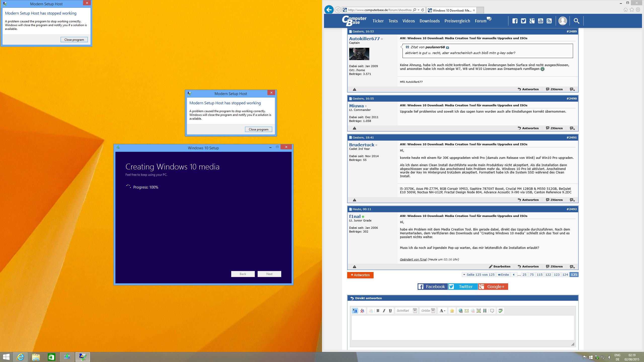Toggle underline formatting in reply editor

(390, 311)
